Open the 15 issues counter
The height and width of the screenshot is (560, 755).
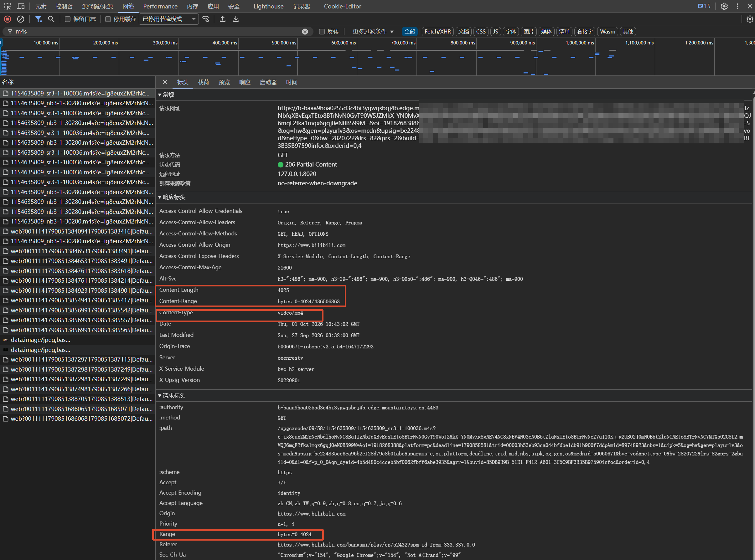(704, 6)
